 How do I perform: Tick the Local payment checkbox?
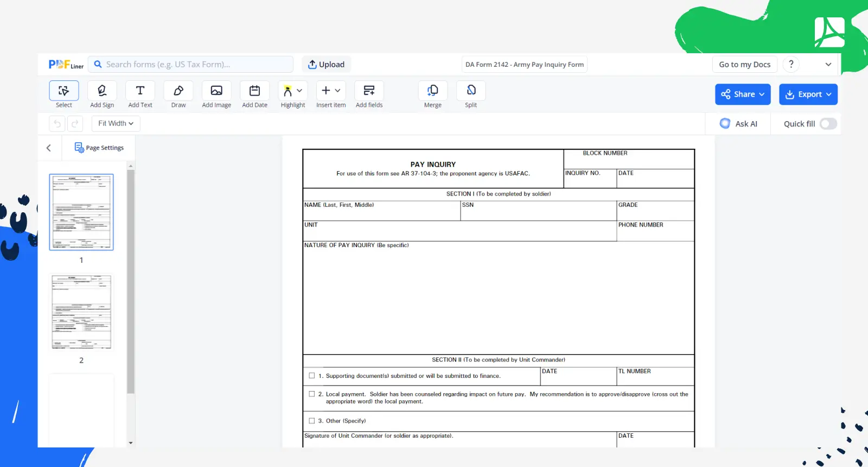312,394
